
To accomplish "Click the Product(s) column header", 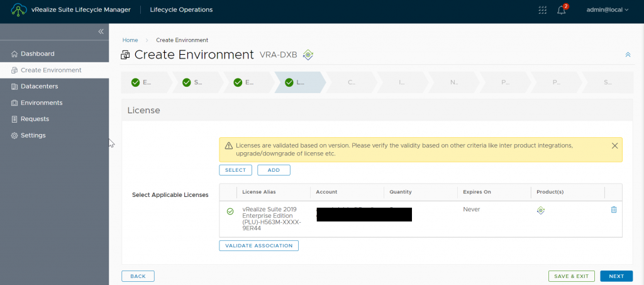I will point(550,192).
